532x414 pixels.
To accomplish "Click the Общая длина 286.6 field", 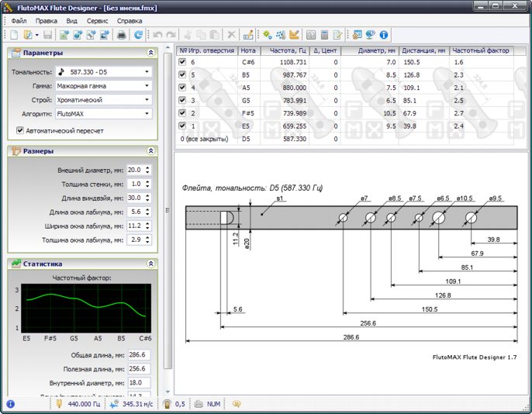I will (x=139, y=354).
